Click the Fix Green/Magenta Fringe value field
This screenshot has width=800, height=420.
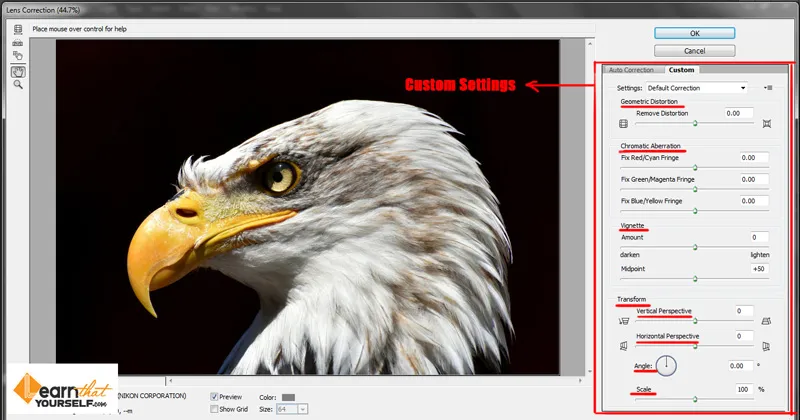click(754, 179)
